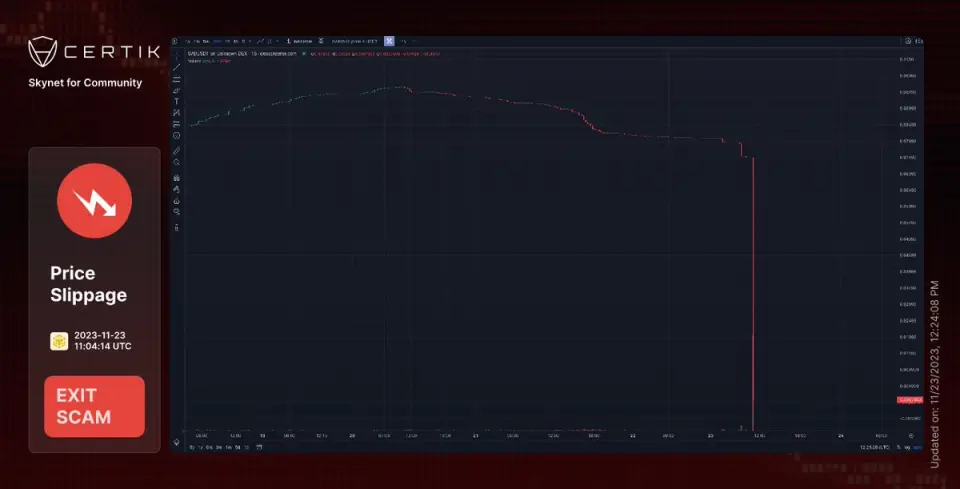Screen dimensions: 960x489
Task: Toggle log scale at bottom right
Action: pyautogui.click(x=907, y=447)
